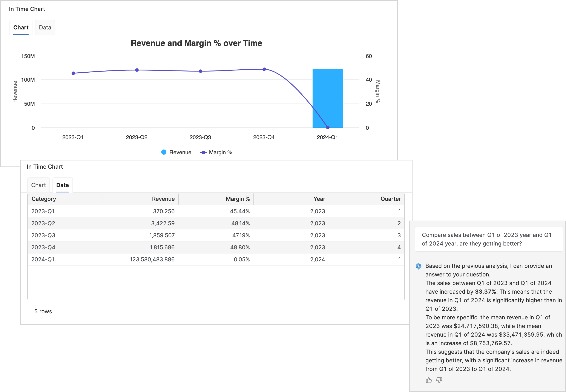Click the 2023-Q4 margin data point

point(264,69)
